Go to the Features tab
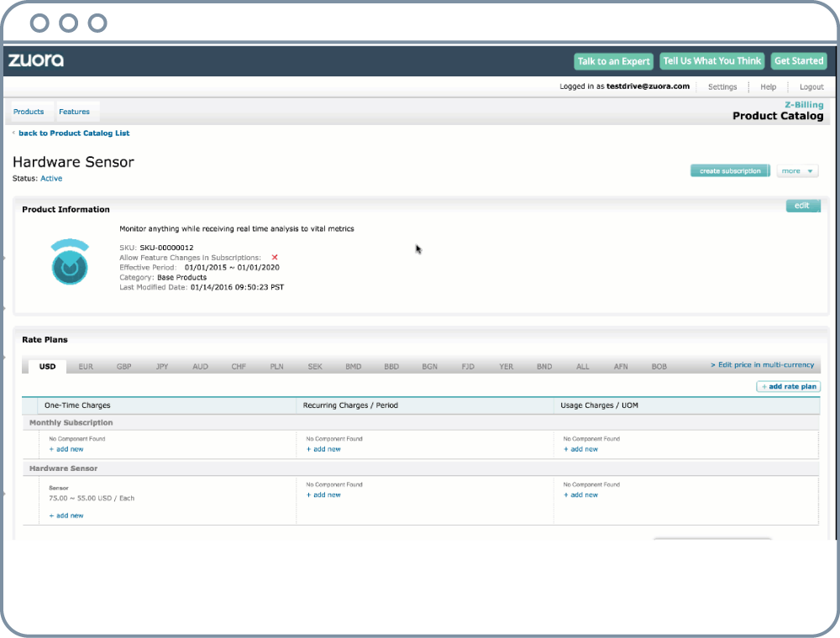Image resolution: width=840 pixels, height=638 pixels. click(x=74, y=112)
